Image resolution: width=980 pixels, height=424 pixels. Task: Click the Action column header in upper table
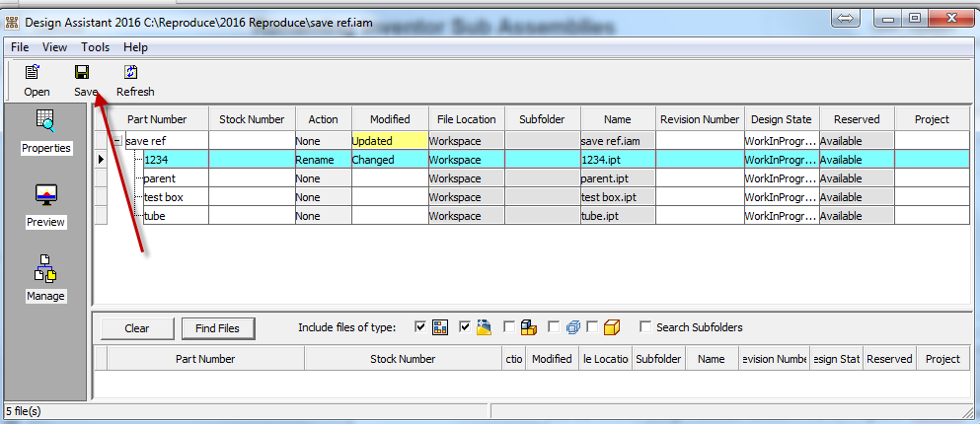324,119
